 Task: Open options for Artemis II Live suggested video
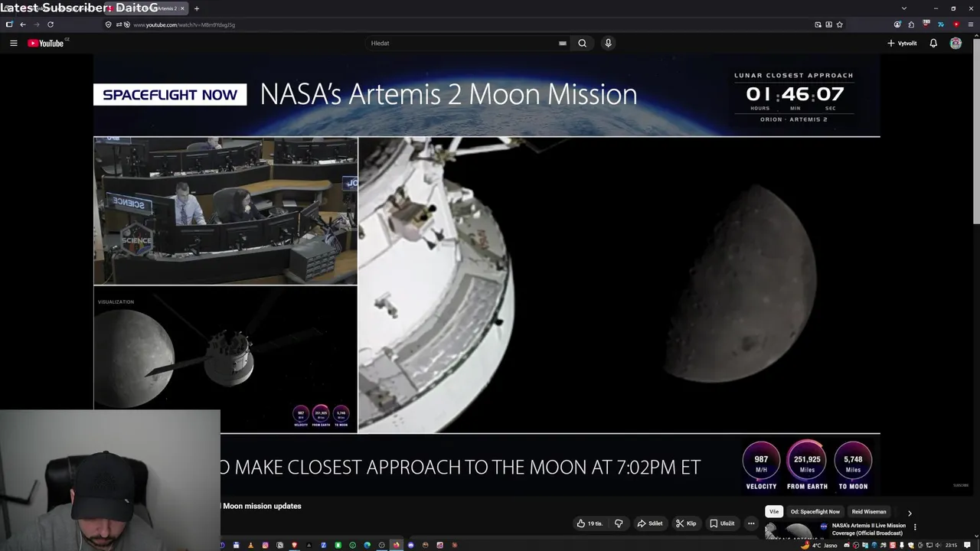click(x=915, y=527)
